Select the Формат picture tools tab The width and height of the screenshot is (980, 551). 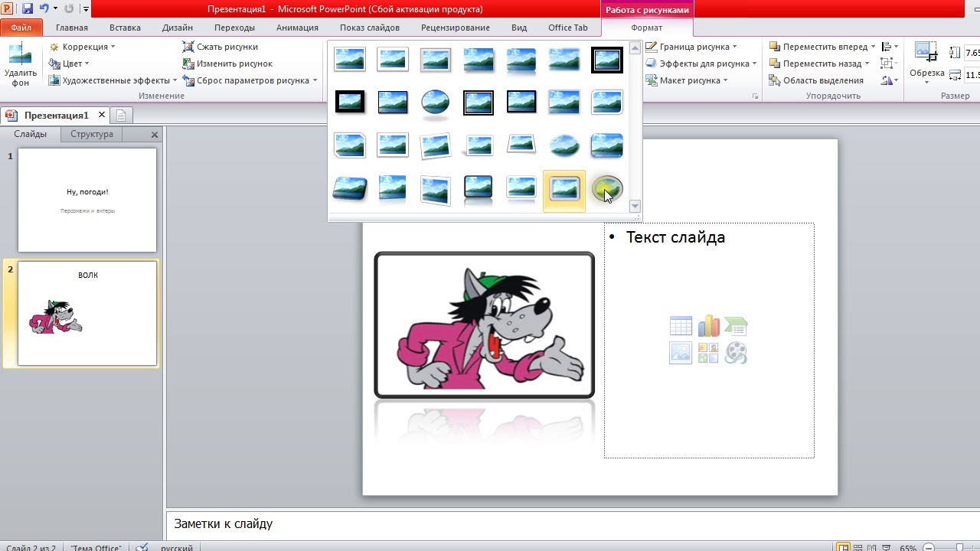(x=647, y=28)
